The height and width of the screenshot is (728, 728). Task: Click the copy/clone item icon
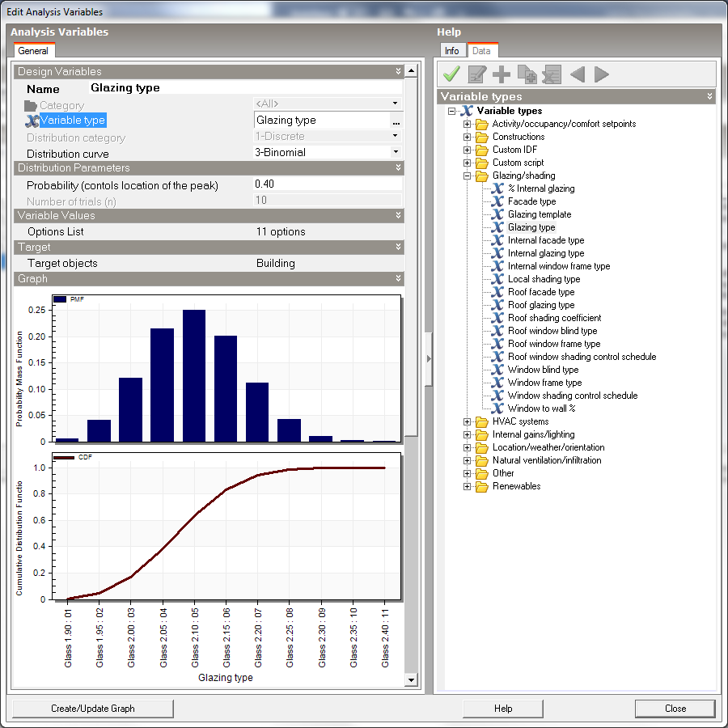(x=527, y=74)
